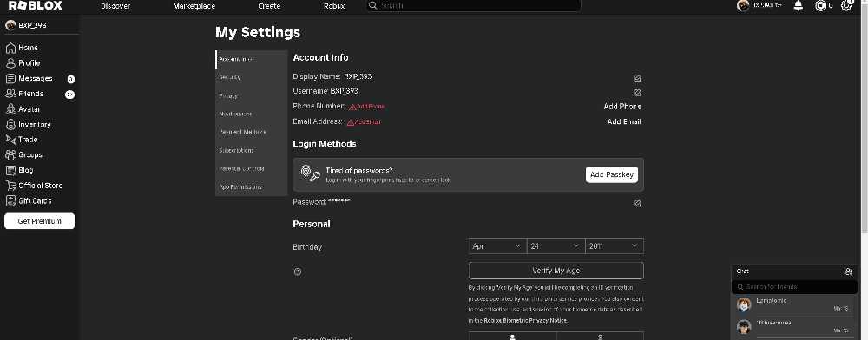Select the App Permissions settings tab
868x340 pixels.
tap(252, 186)
